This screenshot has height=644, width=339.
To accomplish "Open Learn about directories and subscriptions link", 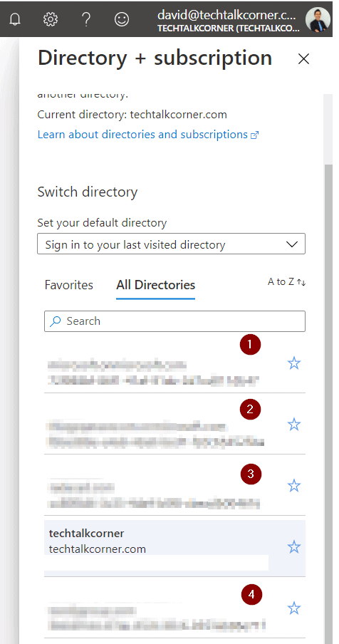I will 147,135.
